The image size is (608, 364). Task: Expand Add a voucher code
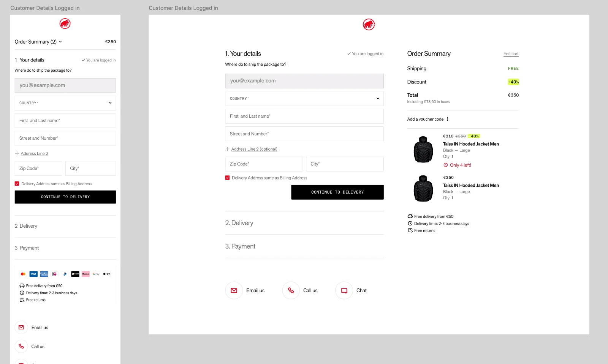428,119
